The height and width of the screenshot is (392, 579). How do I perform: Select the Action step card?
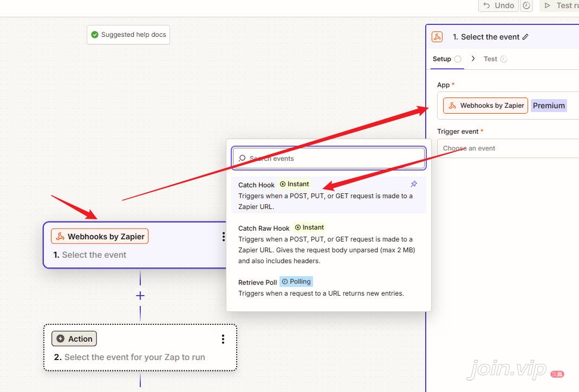point(140,348)
